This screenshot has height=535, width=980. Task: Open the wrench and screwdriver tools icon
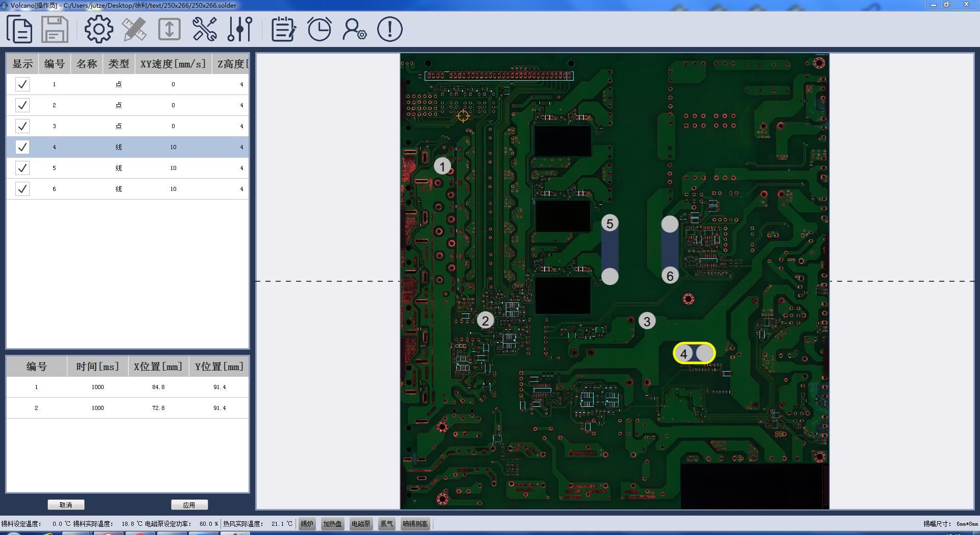205,29
